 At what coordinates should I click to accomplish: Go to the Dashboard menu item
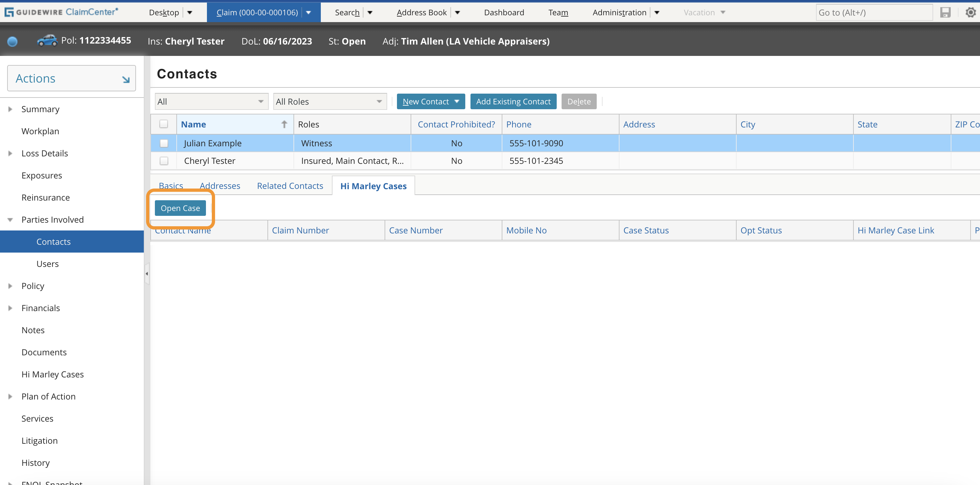[x=504, y=12]
